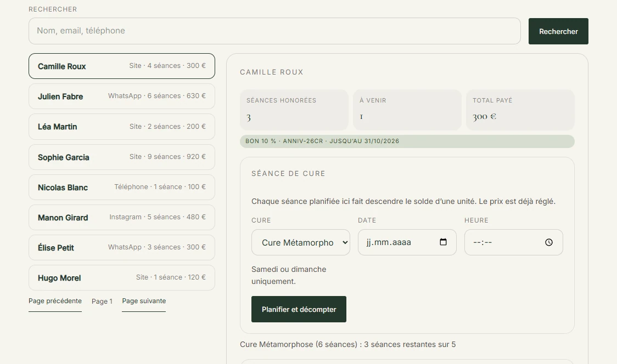Click the SÉANCE DE CURE heading

[x=288, y=174]
